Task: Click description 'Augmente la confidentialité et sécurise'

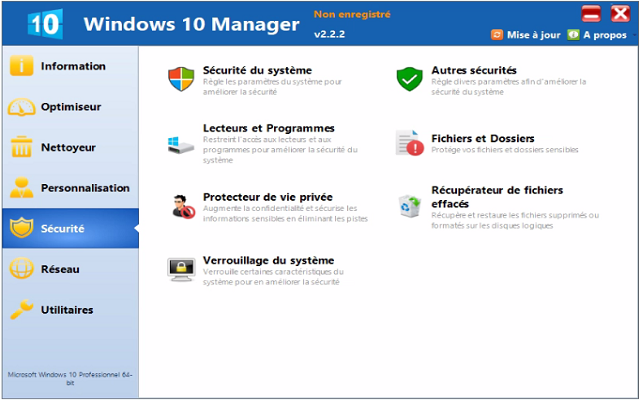Action: (285, 213)
